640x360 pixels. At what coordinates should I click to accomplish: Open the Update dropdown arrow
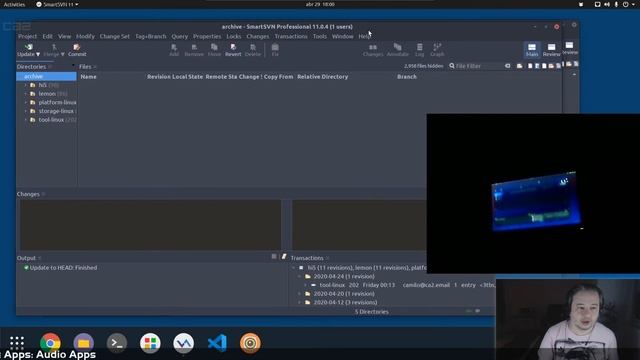pyautogui.click(x=38, y=54)
